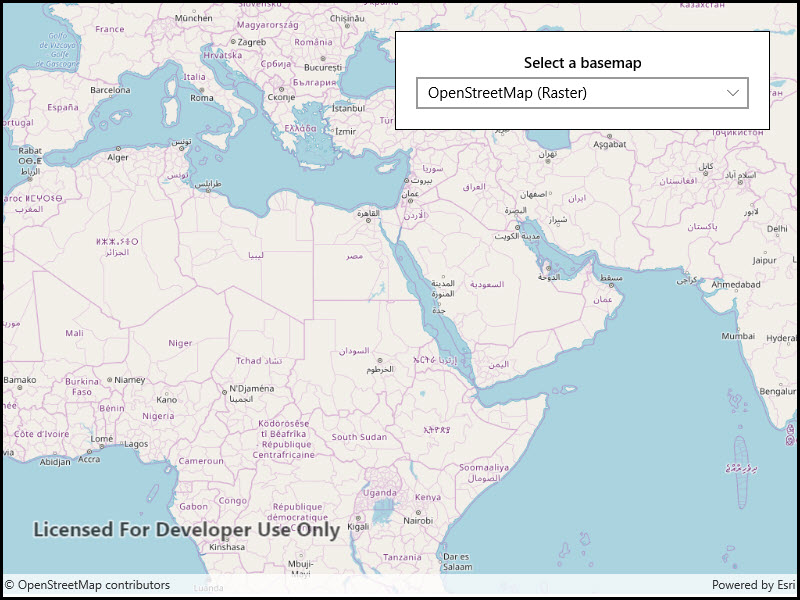Click the Nairobi city label
The width and height of the screenshot is (800, 600).
point(418,521)
